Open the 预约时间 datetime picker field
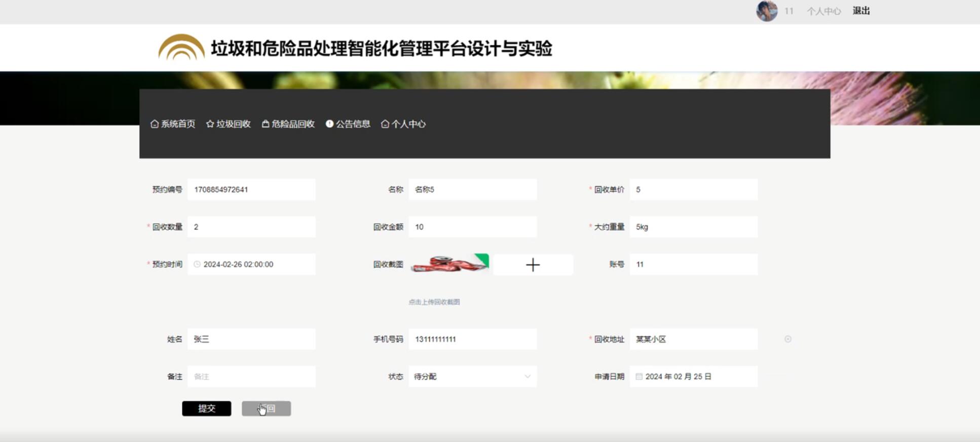The width and height of the screenshot is (980, 442). [x=251, y=264]
